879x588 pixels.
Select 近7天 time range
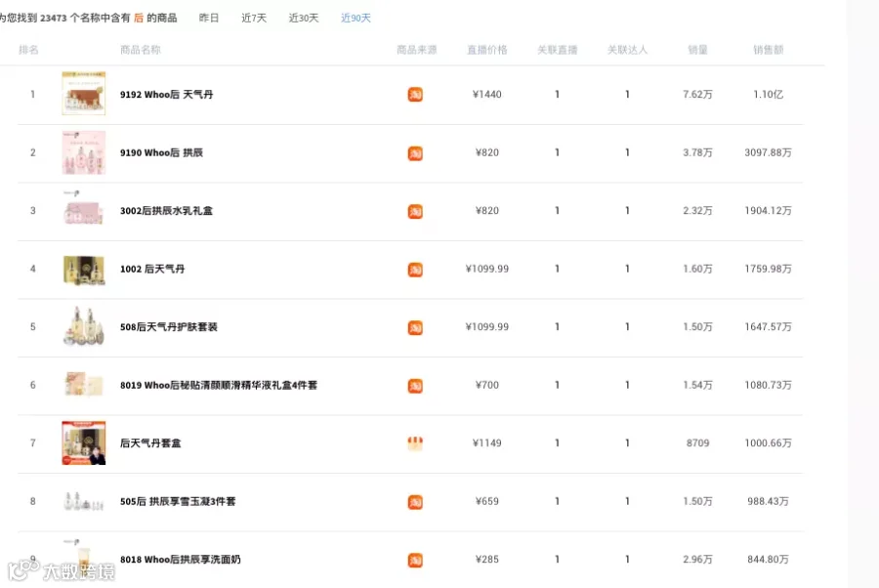[x=254, y=18]
